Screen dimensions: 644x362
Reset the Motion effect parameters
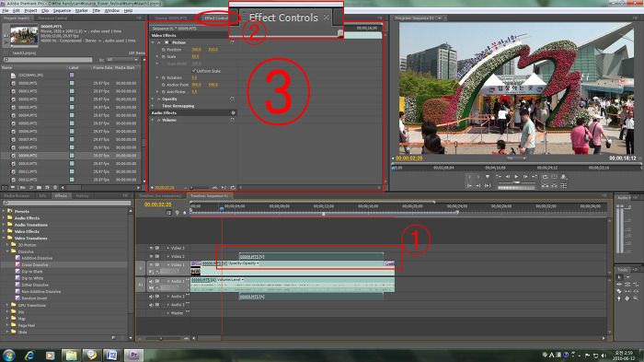(x=232, y=42)
